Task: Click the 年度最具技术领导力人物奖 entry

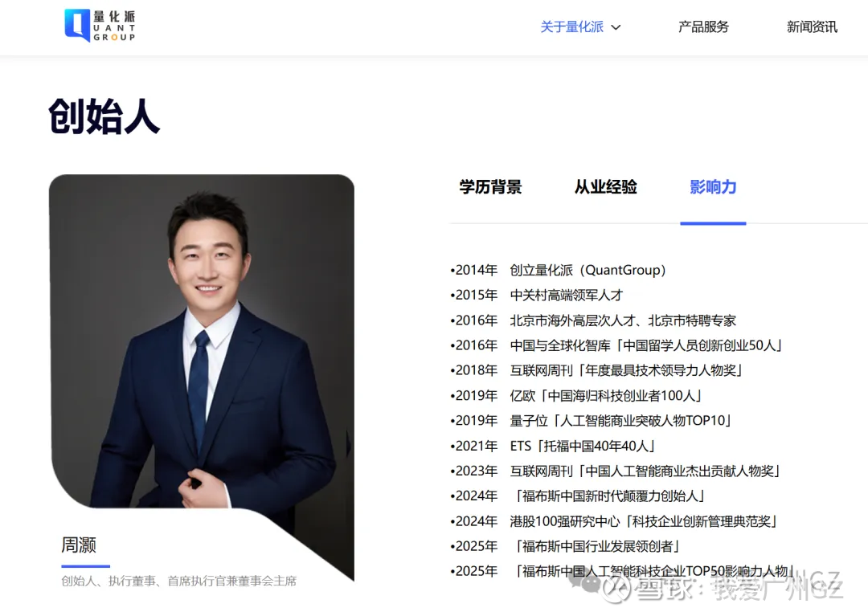Action: (x=596, y=370)
